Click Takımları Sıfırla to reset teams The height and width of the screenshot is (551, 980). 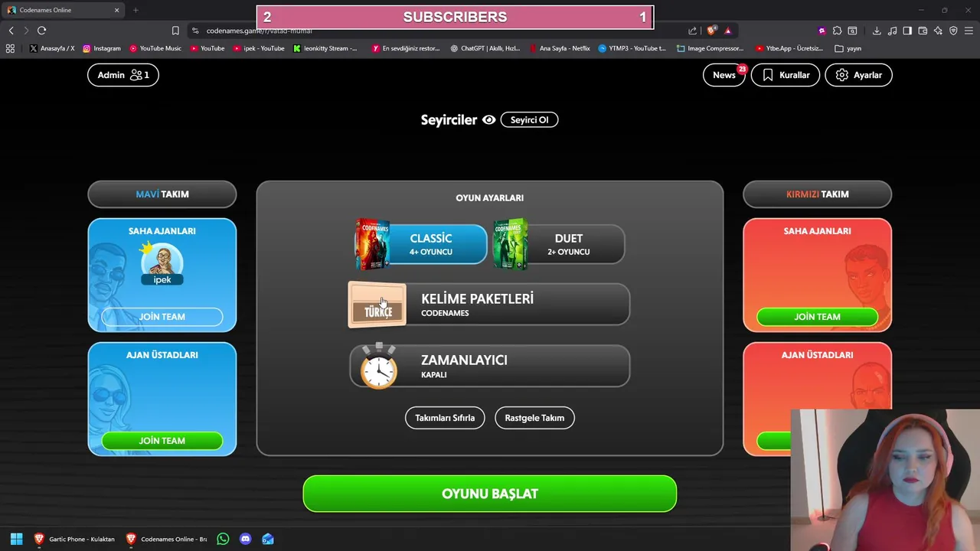click(445, 418)
